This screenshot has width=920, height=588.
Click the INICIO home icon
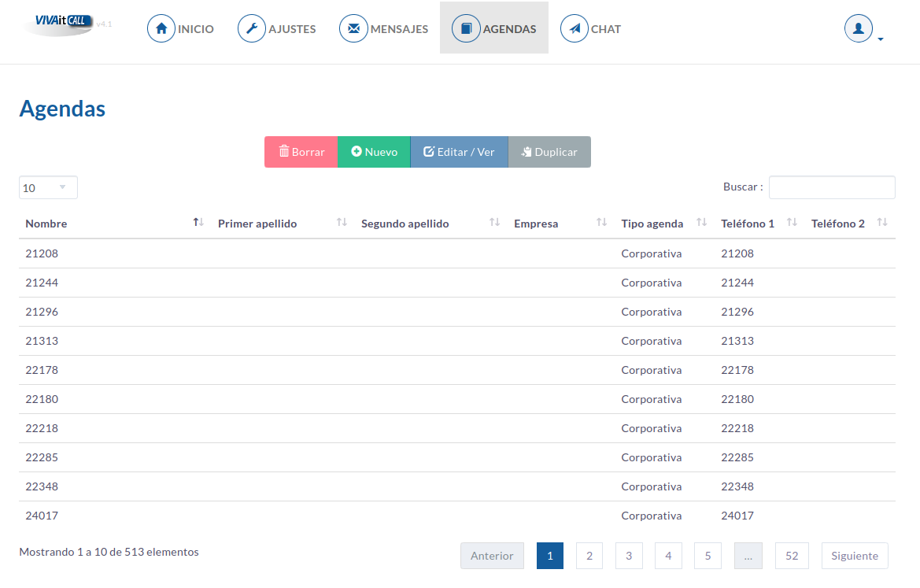tap(161, 28)
